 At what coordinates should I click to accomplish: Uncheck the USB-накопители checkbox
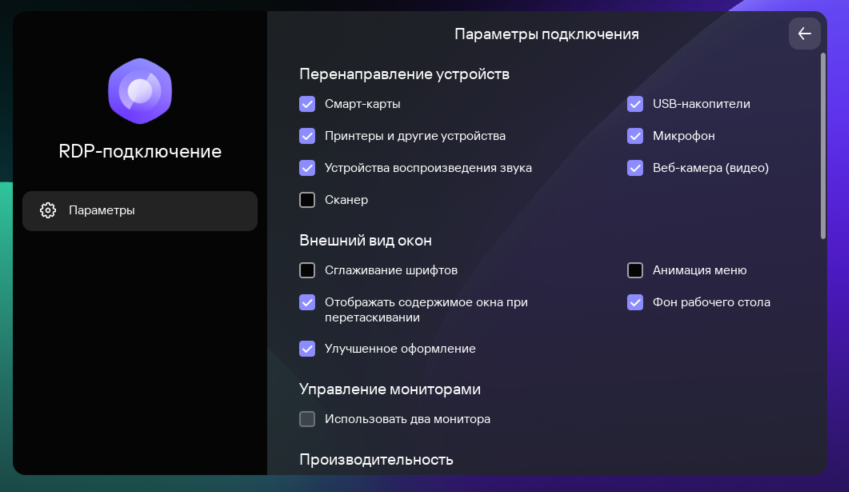pyautogui.click(x=635, y=104)
